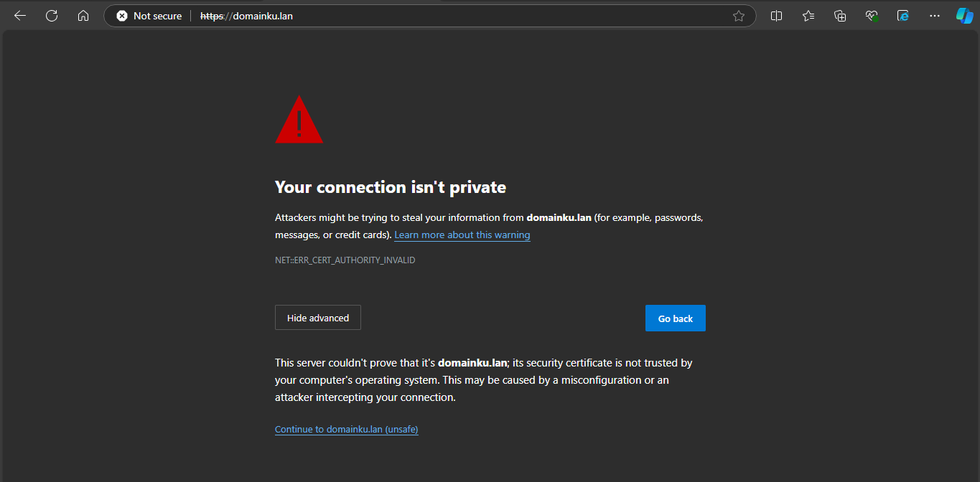
Task: Open the Favorites list icon
Action: [808, 15]
